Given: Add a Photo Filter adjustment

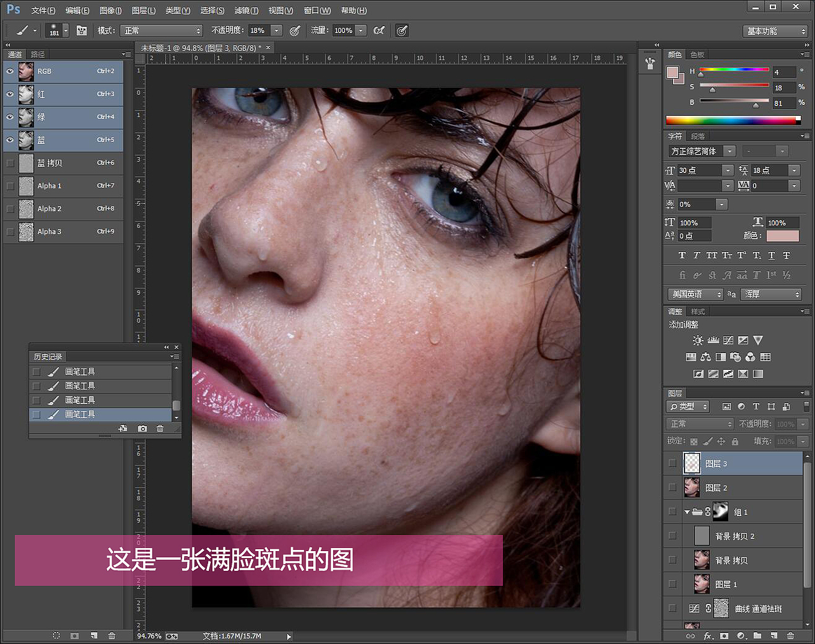Looking at the screenshot, I should click(735, 357).
